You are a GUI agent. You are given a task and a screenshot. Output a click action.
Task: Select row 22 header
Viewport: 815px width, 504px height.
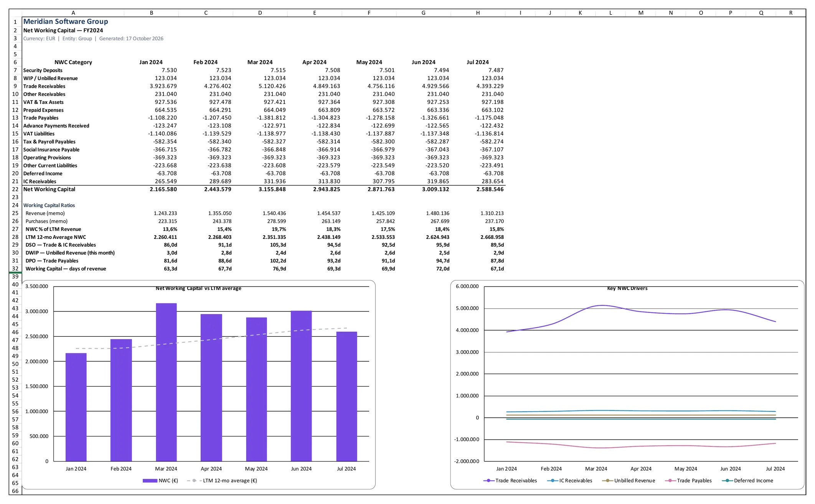[15, 189]
